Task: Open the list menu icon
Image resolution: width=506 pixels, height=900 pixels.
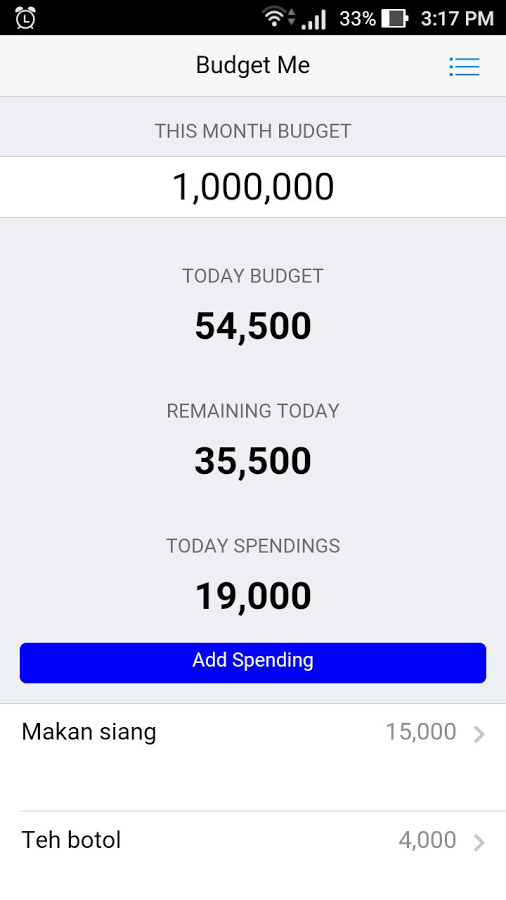Action: 464,67
